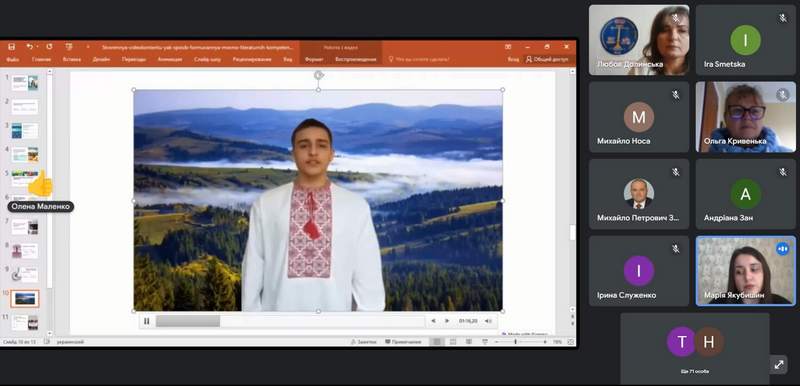
Task: Open ribbon display options in title bar
Action: [x=508, y=47]
